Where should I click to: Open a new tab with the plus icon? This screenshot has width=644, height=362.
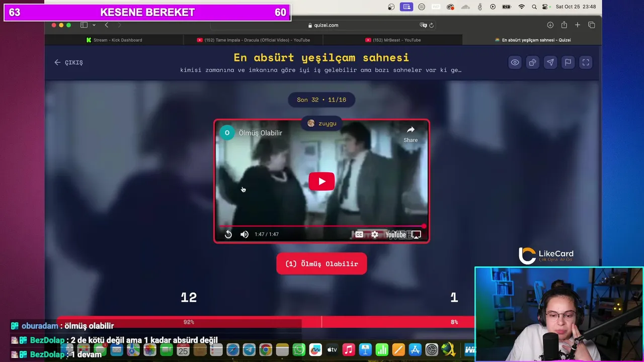coord(578,25)
